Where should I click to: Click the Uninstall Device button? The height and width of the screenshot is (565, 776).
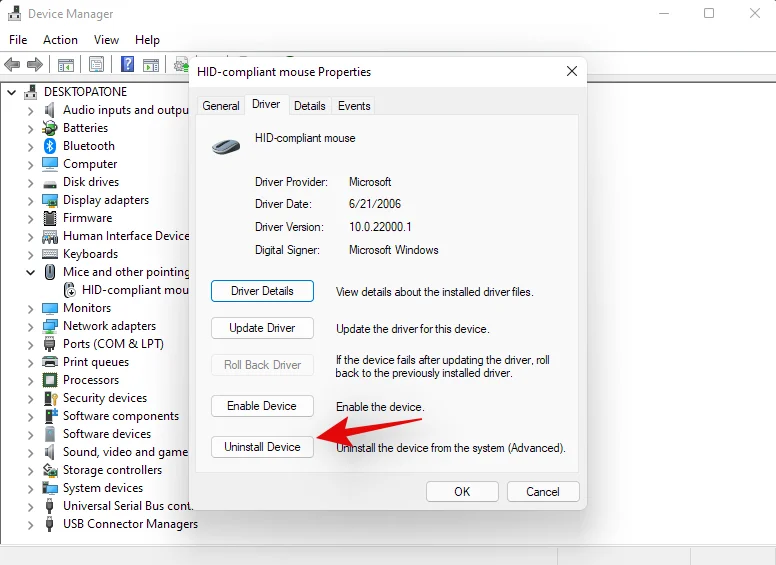pyautogui.click(x=262, y=447)
